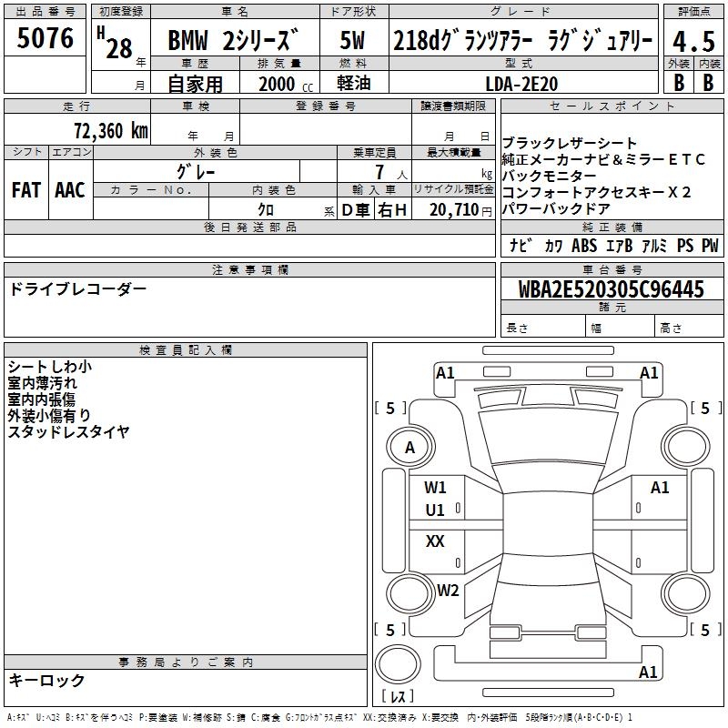Screen dimensions: 728x728
Task: Click chassis number WBA2E520305C96445
Action: pyautogui.click(x=611, y=289)
